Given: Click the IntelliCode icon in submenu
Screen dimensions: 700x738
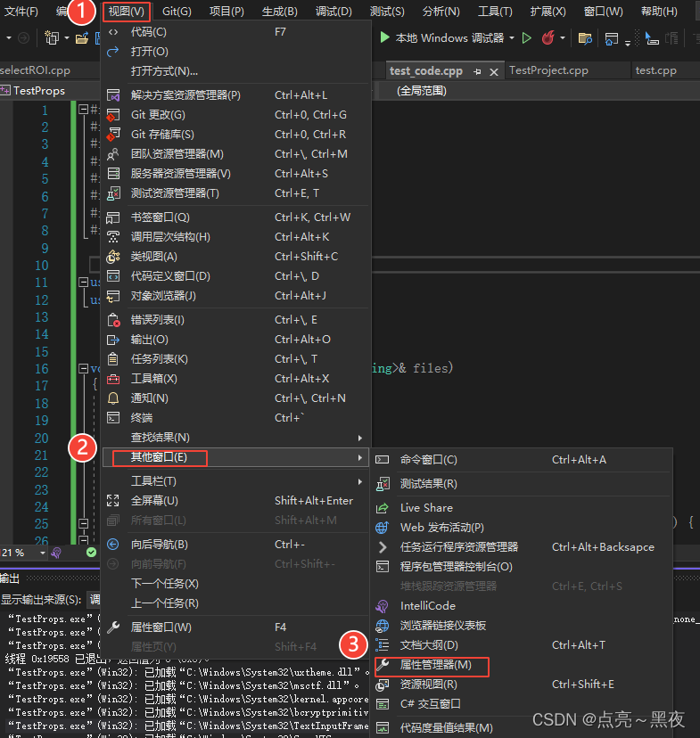Looking at the screenshot, I should tap(383, 606).
